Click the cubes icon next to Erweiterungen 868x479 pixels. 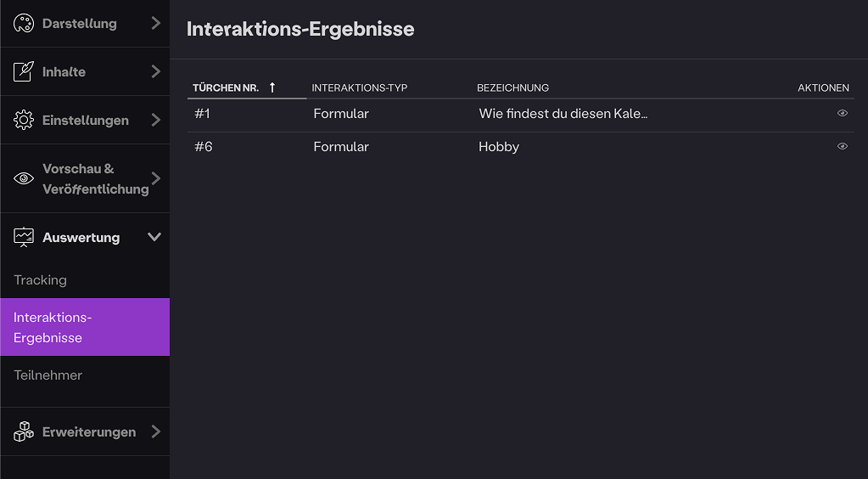[x=24, y=431]
